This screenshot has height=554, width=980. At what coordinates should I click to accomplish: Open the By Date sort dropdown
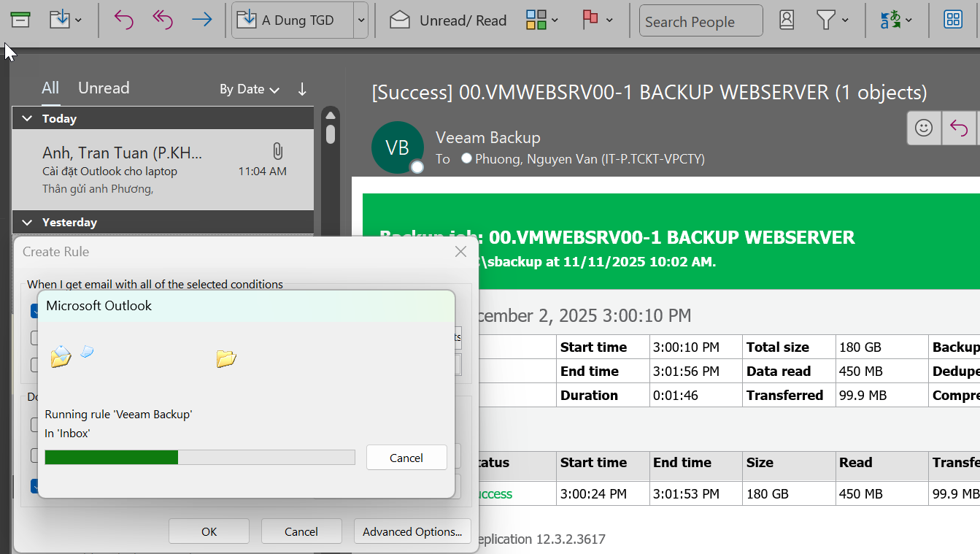click(250, 89)
